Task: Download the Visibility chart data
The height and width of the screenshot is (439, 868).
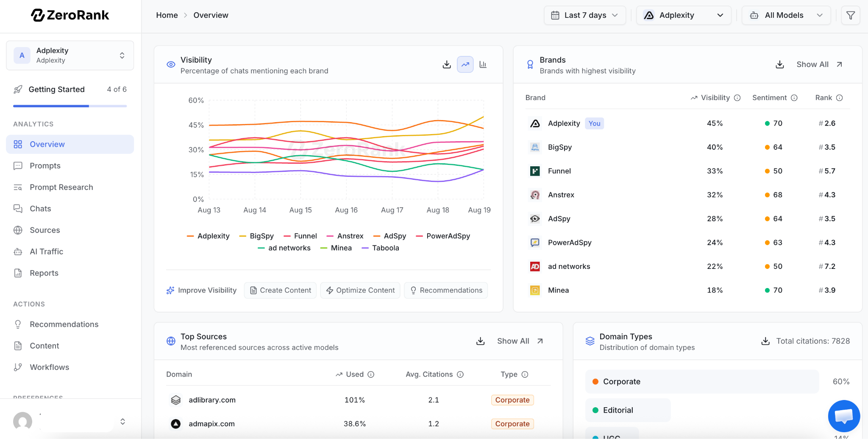Action: click(x=447, y=64)
